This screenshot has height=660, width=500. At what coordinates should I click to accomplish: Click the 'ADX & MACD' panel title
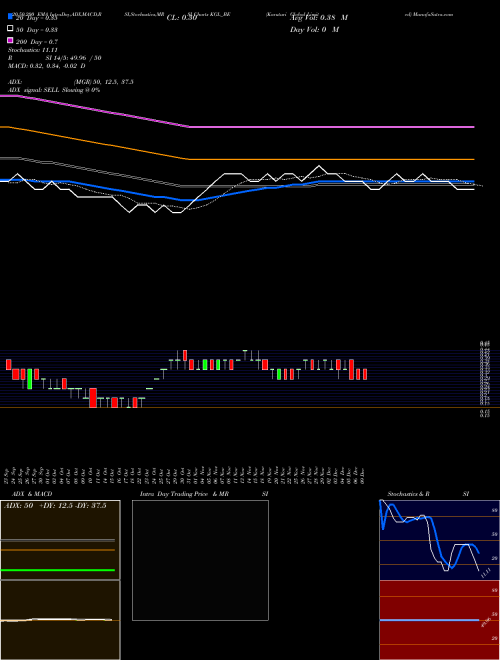pyautogui.click(x=32, y=494)
